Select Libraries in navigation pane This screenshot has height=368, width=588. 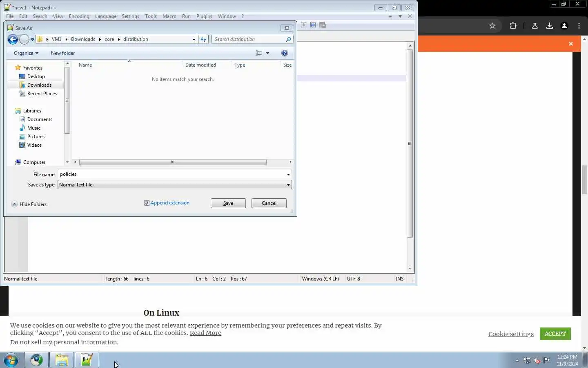tap(32, 111)
